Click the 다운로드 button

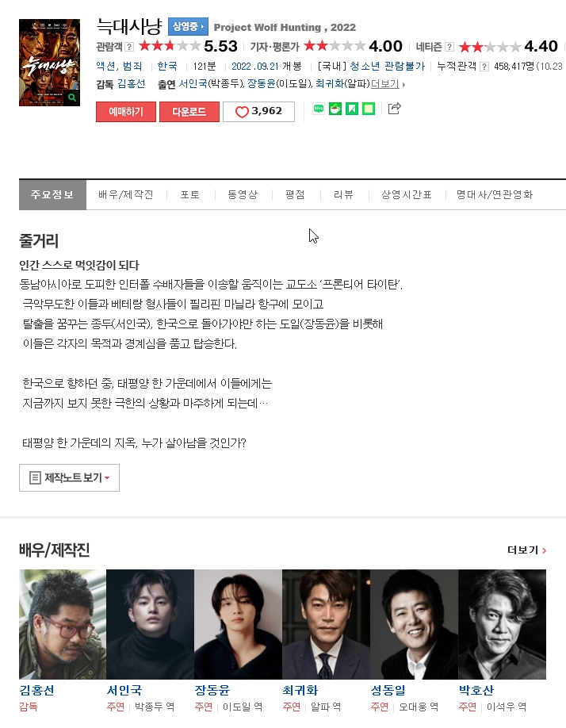coord(189,112)
